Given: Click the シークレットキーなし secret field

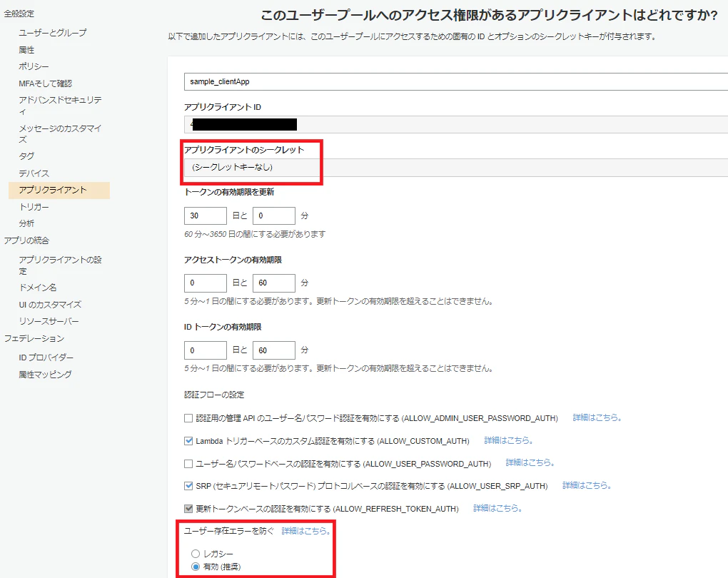Looking at the screenshot, I should coord(456,167).
